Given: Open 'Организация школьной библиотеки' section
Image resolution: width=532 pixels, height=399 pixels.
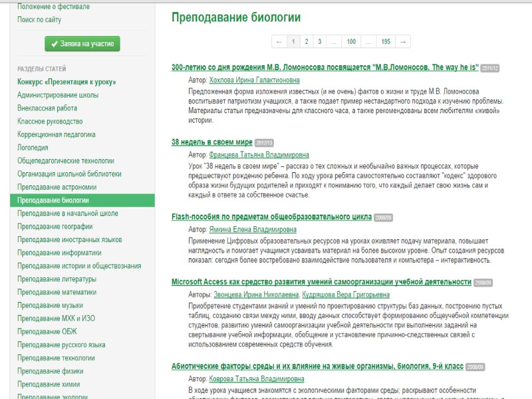Looking at the screenshot, I should 69,174.
